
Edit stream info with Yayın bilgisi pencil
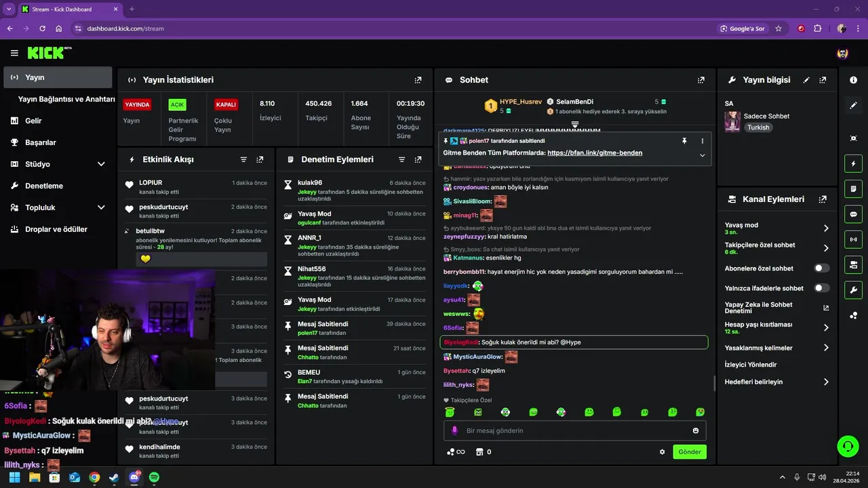pyautogui.click(x=806, y=80)
